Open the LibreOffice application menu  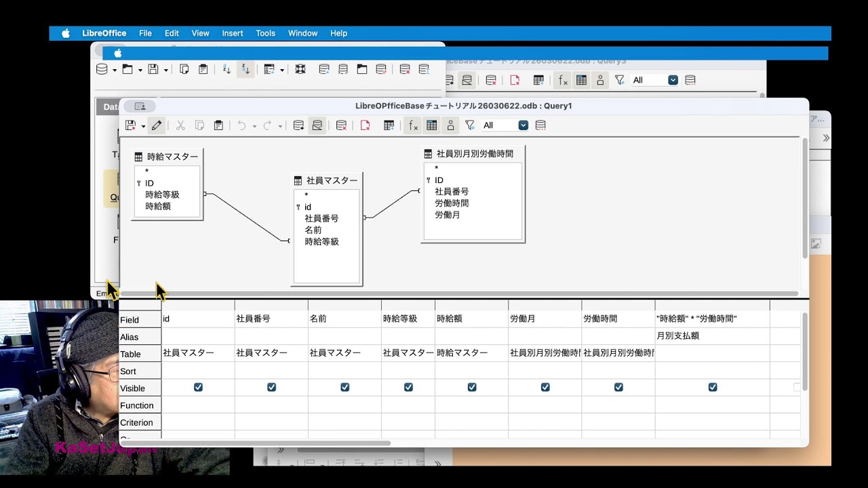pos(104,33)
